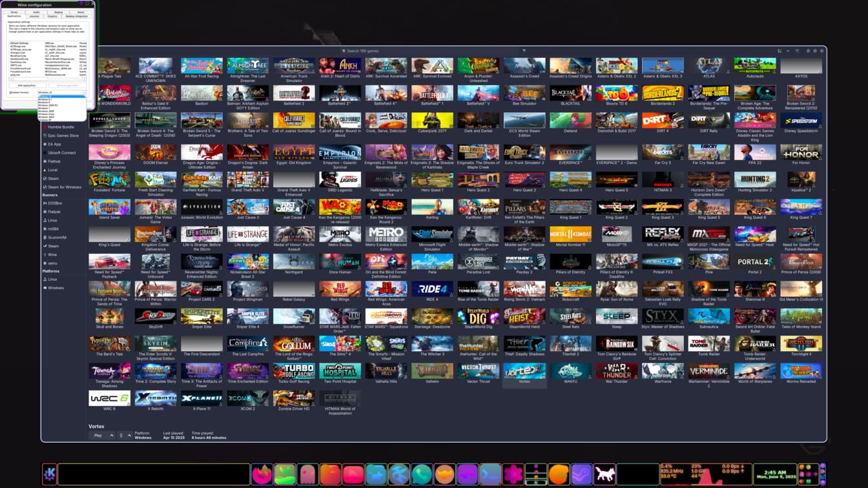Open the Drives tab in Wine configuration
Screen dimensions: 868x488
(14, 12)
